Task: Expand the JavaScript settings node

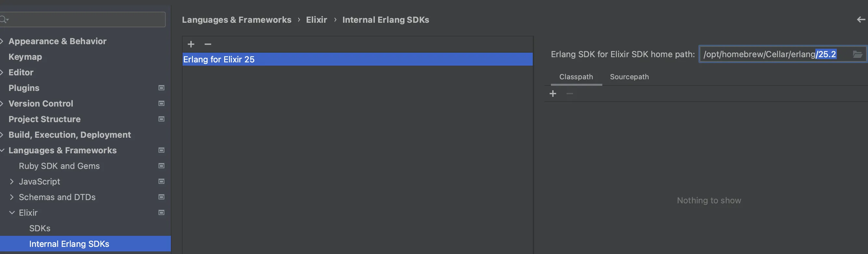Action: 12,182
